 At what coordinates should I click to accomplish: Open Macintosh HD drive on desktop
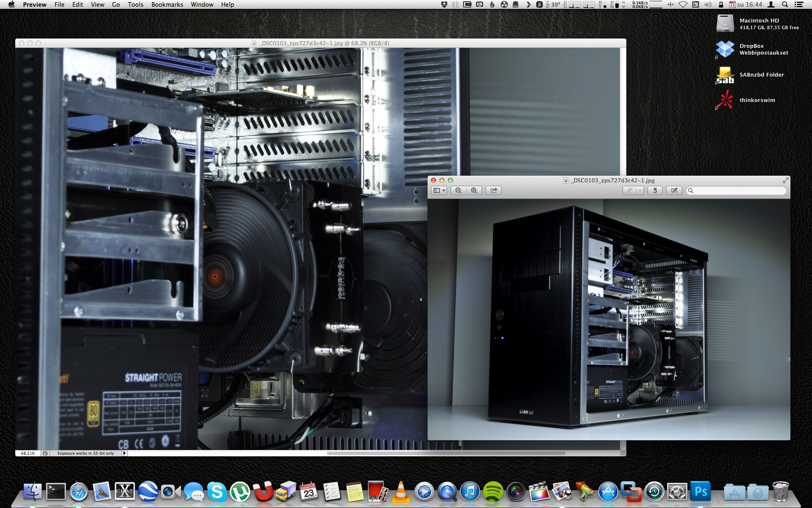(725, 23)
